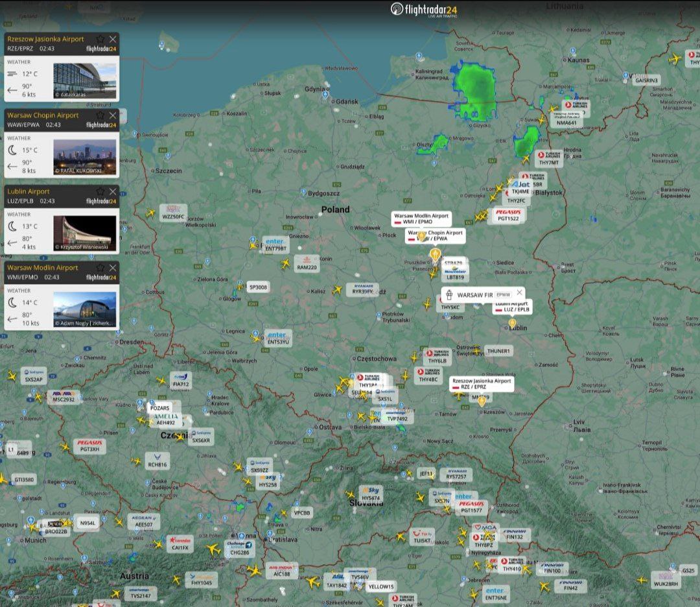Select the Challenge Airlines CHG286 flight label
Viewport: 700px width, 607px height.
tap(239, 549)
